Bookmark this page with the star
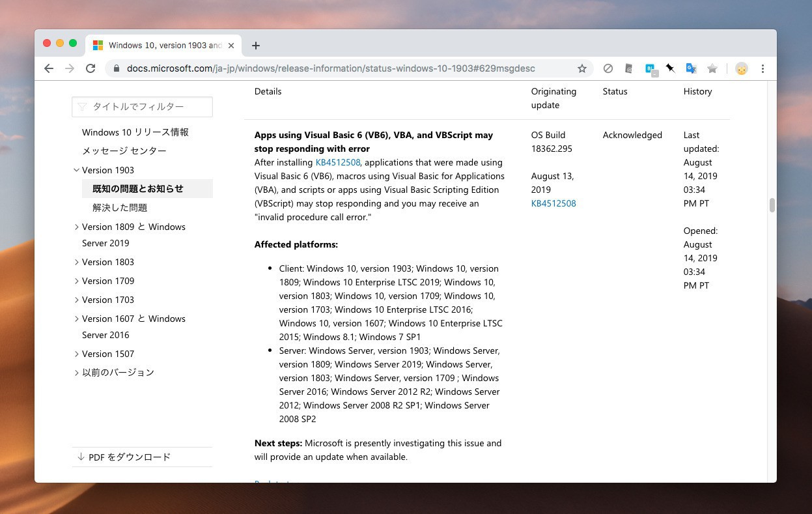The height and width of the screenshot is (514, 812). tap(582, 68)
